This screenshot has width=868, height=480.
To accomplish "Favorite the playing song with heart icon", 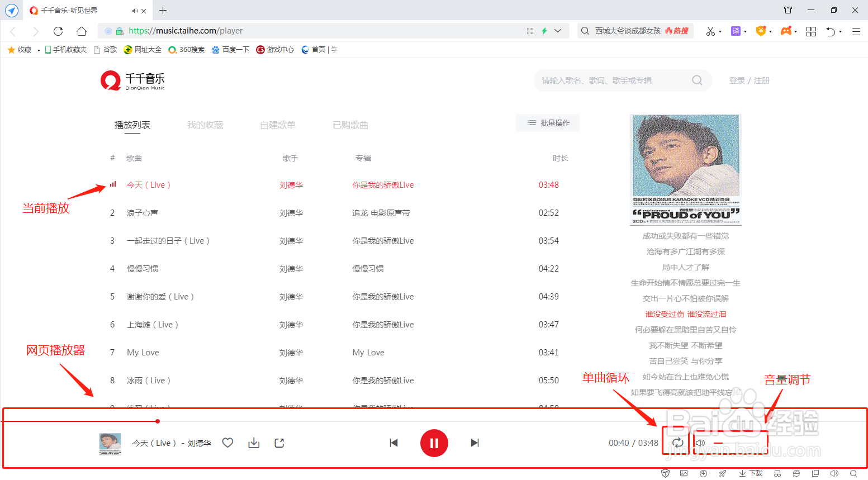I will click(227, 443).
